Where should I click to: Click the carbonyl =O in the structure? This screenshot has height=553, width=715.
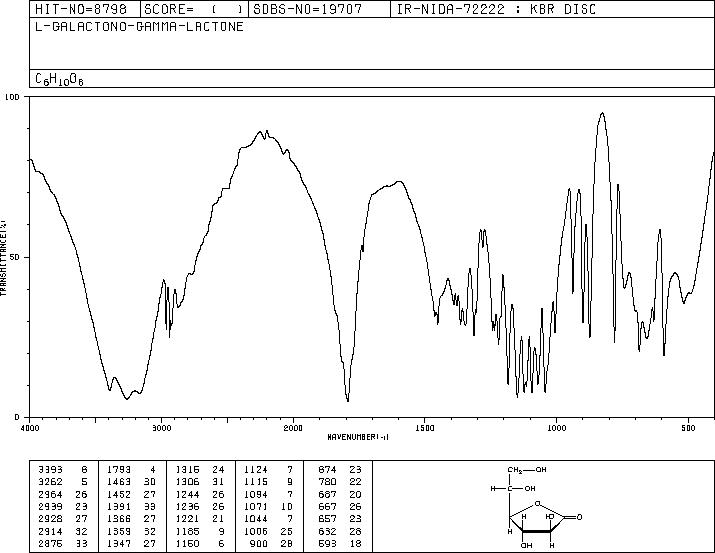pos(577,517)
